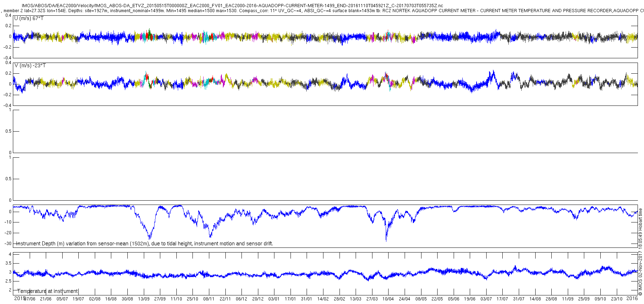Image resolution: width=644 pixels, height=304 pixels.
Task: Click the '08/11' date tick label
Action: (x=209, y=299)
